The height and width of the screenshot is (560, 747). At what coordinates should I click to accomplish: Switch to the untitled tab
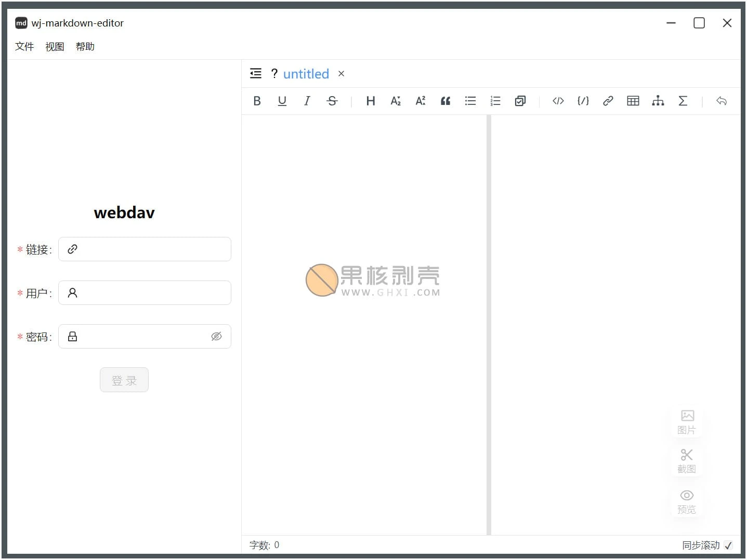tap(306, 74)
